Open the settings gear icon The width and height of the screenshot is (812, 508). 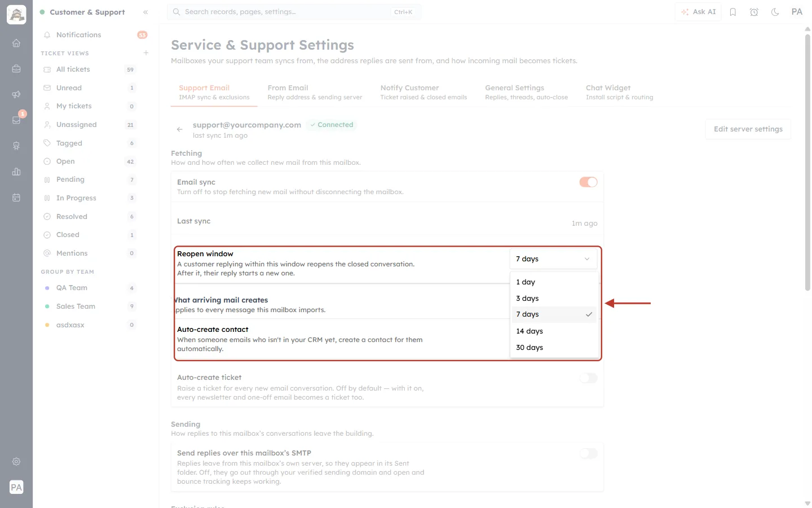pyautogui.click(x=16, y=461)
